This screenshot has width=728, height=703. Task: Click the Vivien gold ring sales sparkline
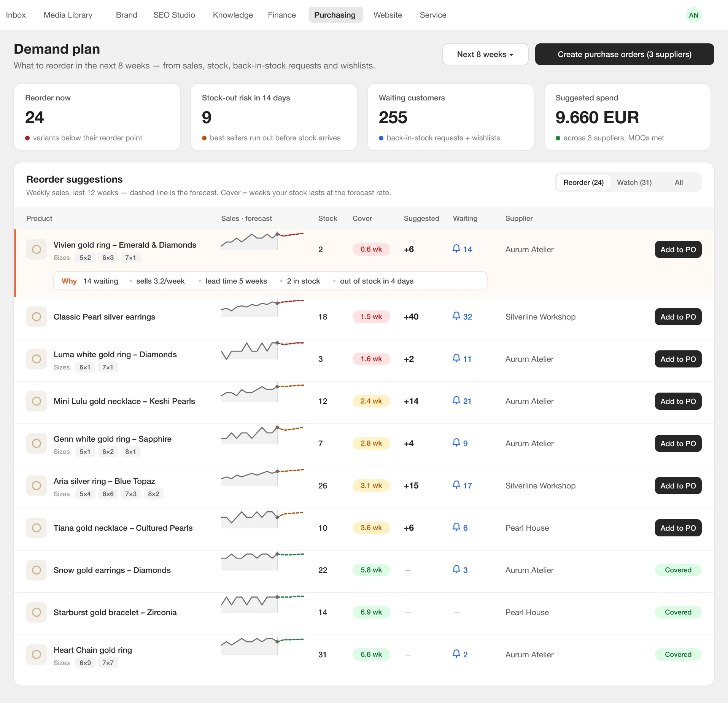(x=262, y=241)
